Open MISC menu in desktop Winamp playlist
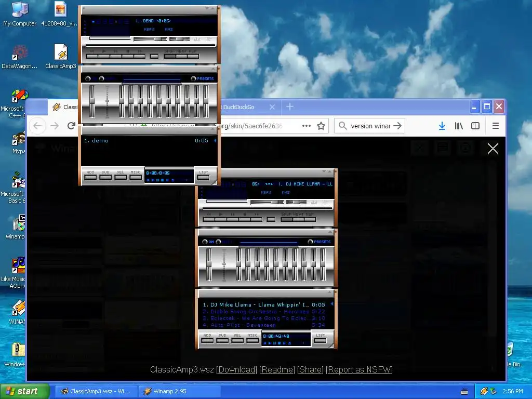 click(136, 177)
